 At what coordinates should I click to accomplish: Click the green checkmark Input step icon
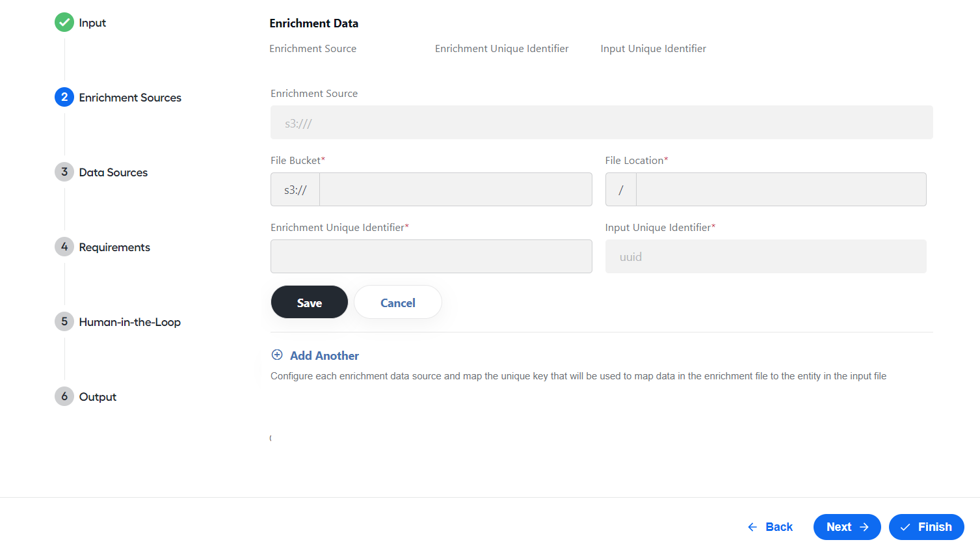(x=64, y=22)
